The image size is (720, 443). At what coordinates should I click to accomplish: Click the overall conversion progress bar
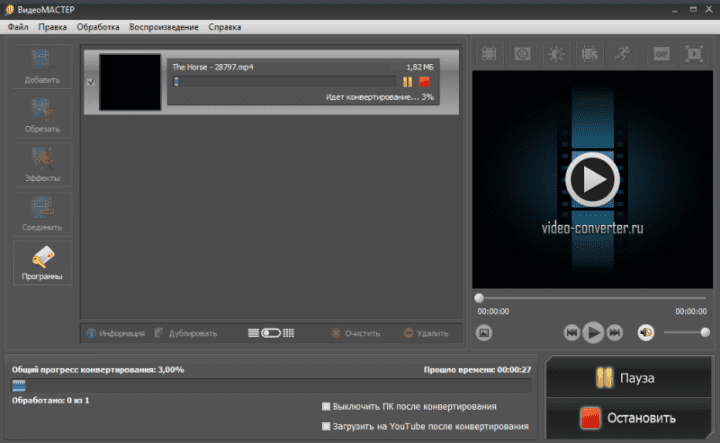271,386
